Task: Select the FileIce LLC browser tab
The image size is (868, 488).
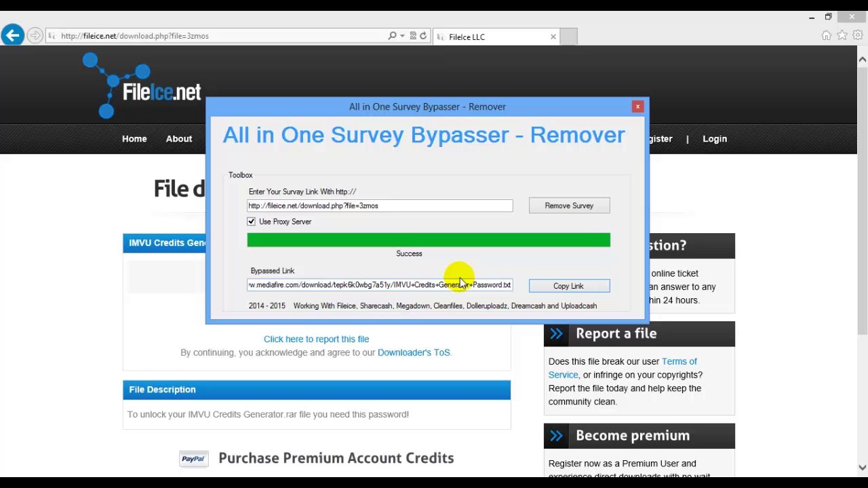Action: pyautogui.click(x=496, y=37)
